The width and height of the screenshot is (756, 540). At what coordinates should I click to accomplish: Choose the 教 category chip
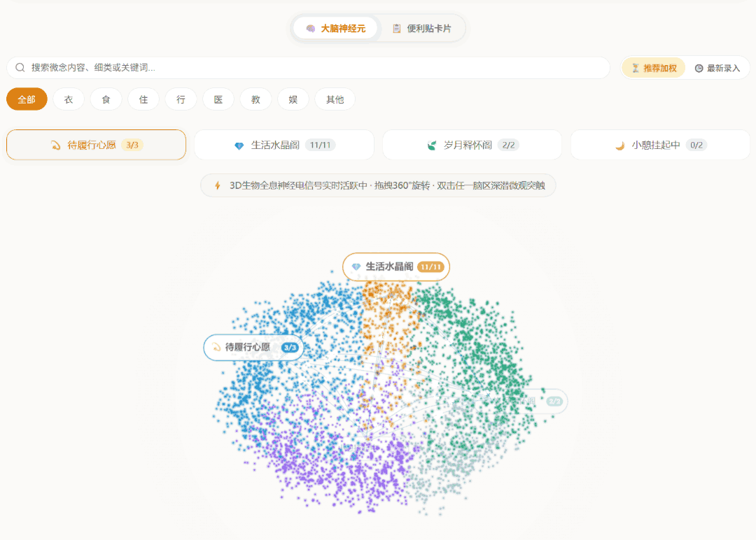click(255, 99)
